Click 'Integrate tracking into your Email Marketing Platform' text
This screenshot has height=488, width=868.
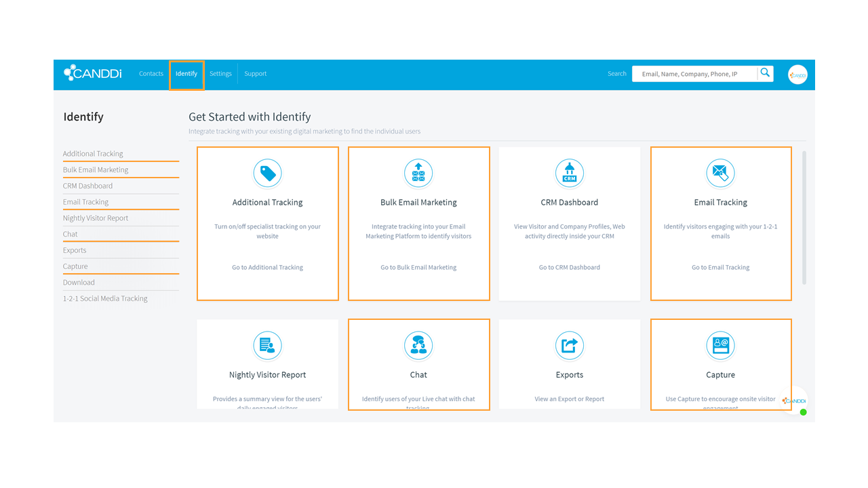418,232
